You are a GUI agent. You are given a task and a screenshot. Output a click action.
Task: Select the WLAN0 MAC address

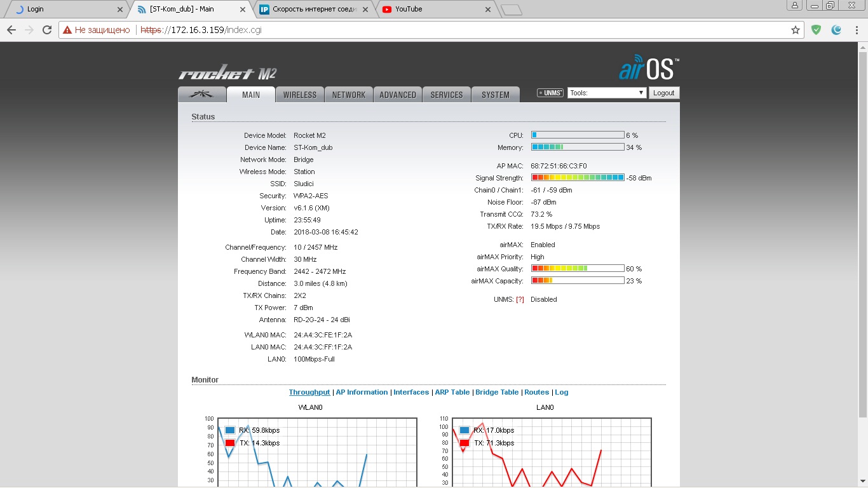click(x=323, y=335)
